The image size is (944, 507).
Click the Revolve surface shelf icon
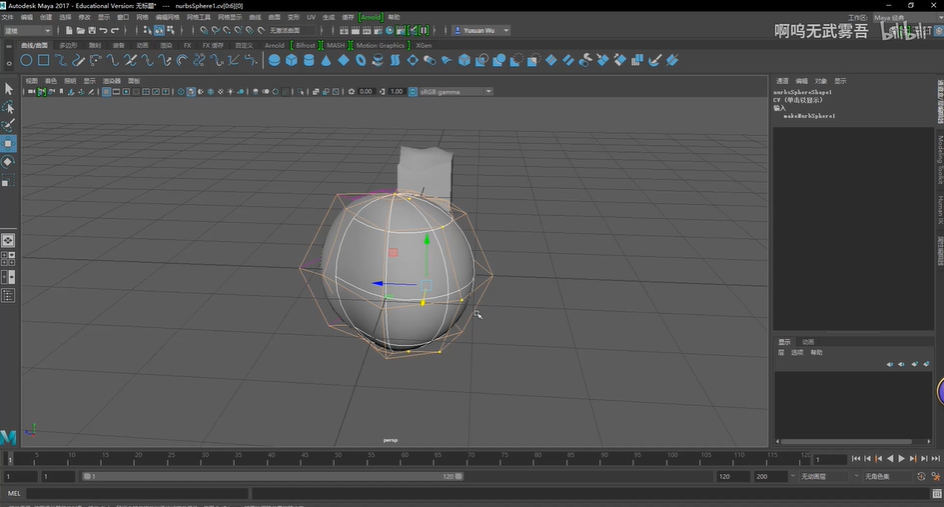377,60
